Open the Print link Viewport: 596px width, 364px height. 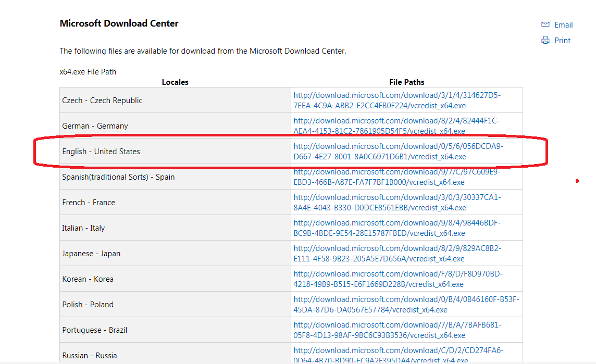click(562, 40)
